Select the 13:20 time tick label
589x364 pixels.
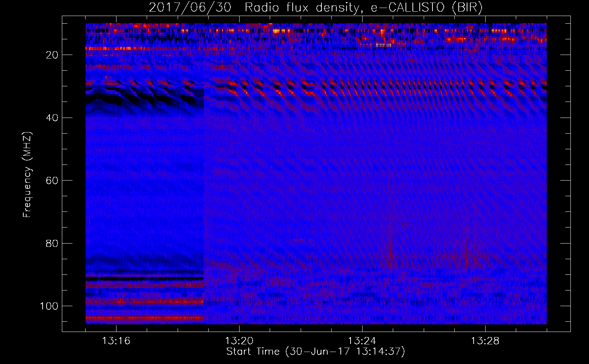click(239, 341)
